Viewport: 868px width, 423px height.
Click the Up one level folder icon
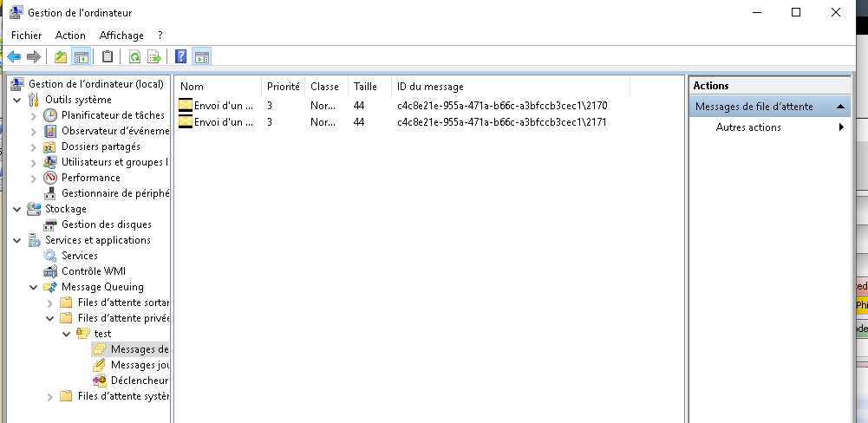click(x=60, y=57)
